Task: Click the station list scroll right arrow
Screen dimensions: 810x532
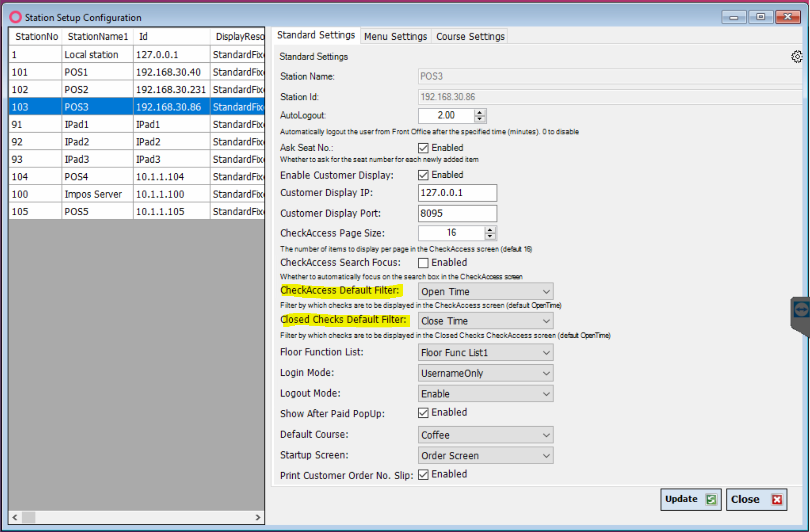Action: coord(258,517)
